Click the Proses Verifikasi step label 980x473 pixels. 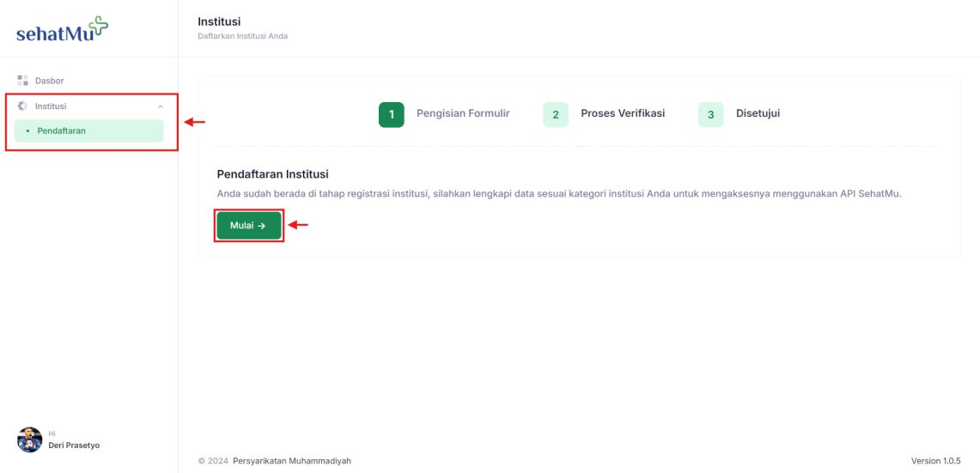pos(623,113)
